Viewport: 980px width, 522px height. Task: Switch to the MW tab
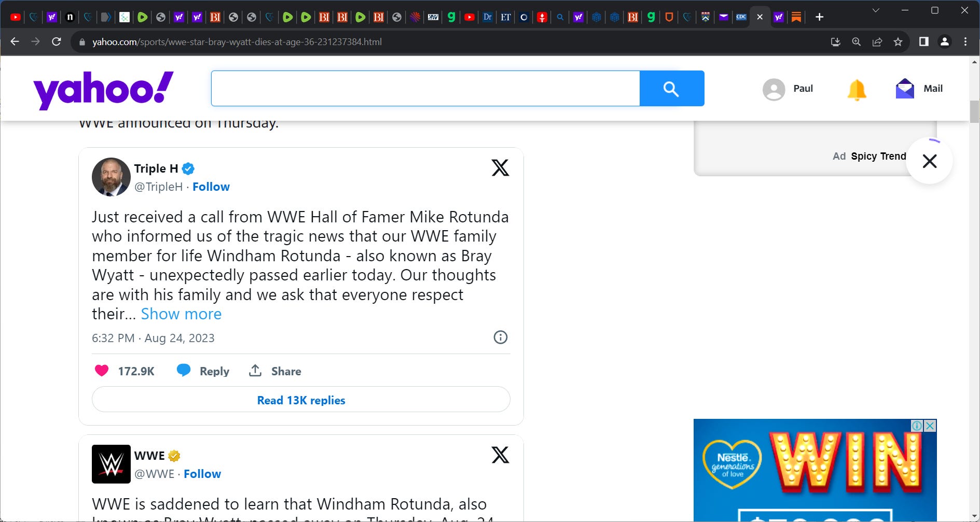pyautogui.click(x=433, y=17)
